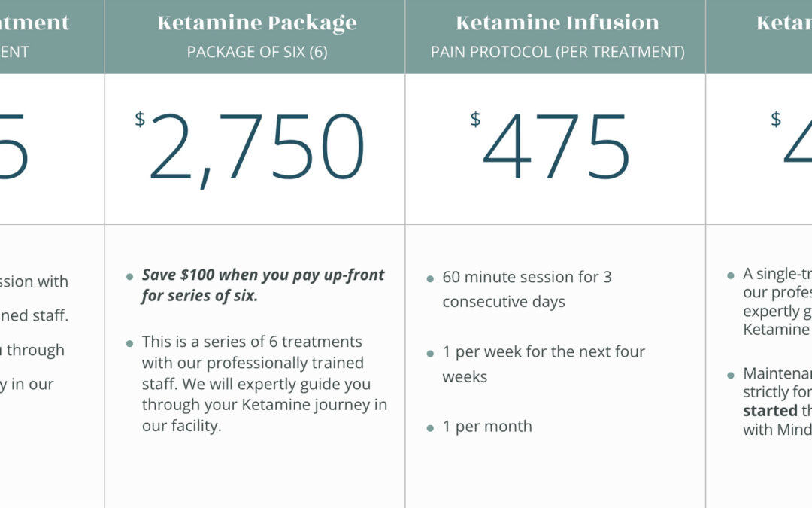This screenshot has height=508, width=812.
Task: Click 'Pain Protocol (Per Treatment)' subtitle
Action: [x=557, y=52]
